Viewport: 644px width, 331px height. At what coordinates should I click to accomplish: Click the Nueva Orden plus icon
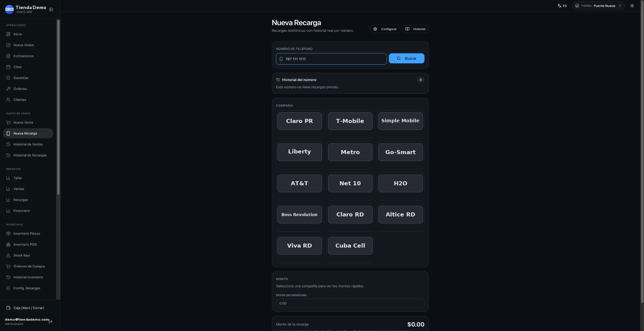8,45
